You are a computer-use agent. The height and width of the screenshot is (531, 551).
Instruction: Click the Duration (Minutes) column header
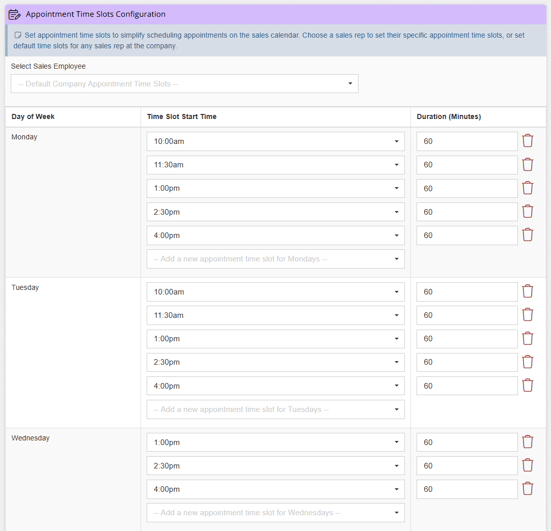pos(449,117)
